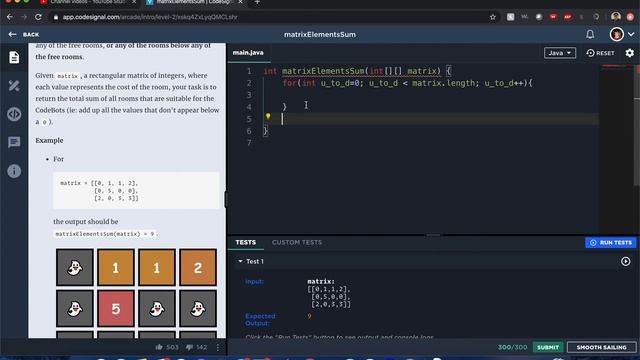This screenshot has width=640, height=360.
Task: Bookmark page with star icon
Action: (x=493, y=17)
